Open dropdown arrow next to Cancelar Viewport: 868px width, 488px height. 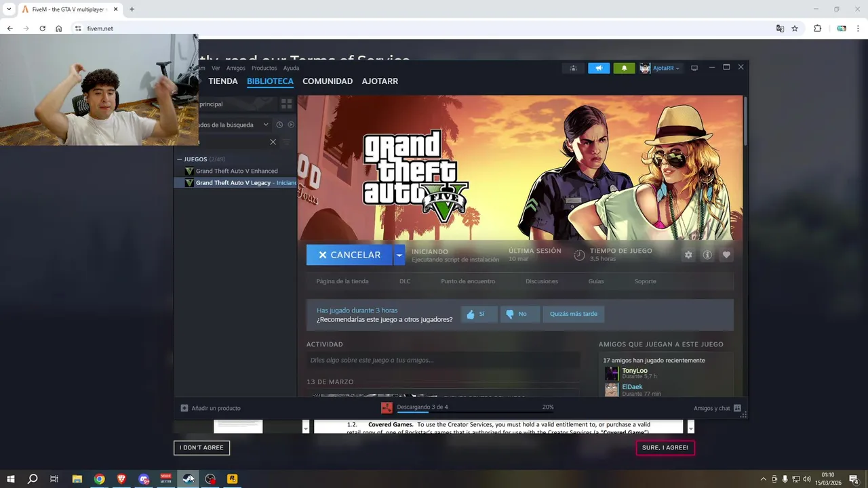coord(399,255)
